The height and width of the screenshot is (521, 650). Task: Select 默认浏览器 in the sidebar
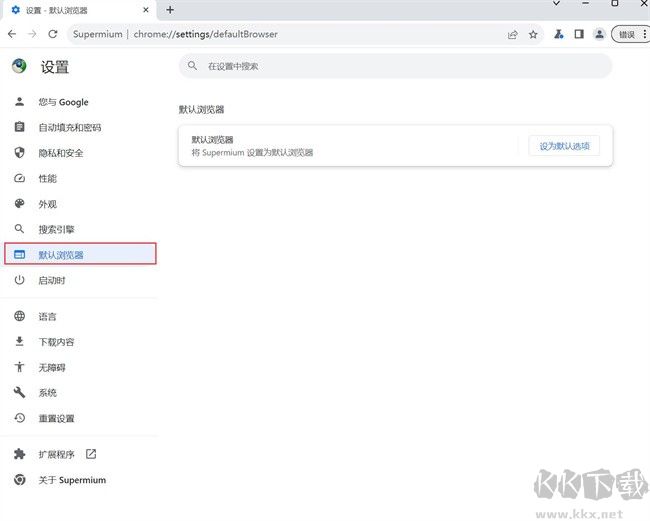pyautogui.click(x=80, y=254)
